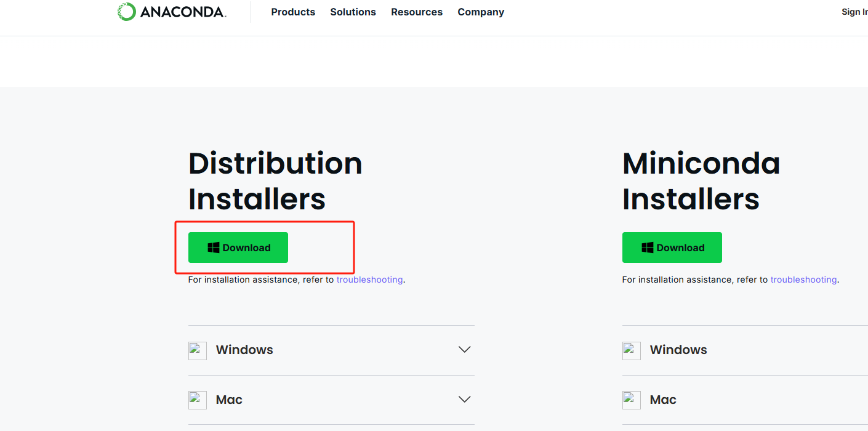The height and width of the screenshot is (431, 868).
Task: Click Download under Distribution Installers
Action: [x=238, y=248]
